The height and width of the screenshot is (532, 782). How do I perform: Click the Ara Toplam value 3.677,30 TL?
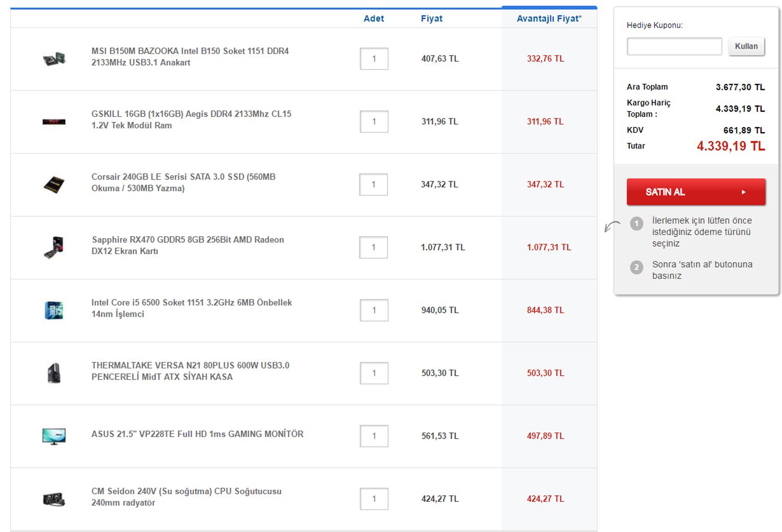coord(740,87)
